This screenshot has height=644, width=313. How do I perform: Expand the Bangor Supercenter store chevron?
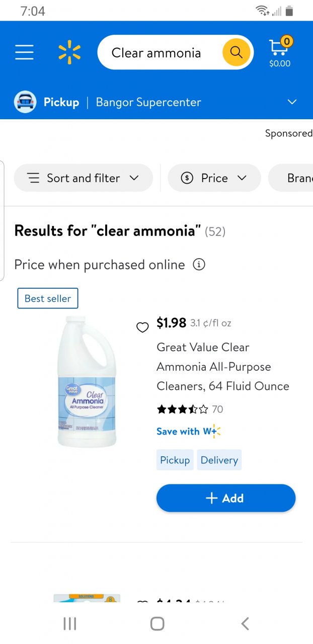coord(292,102)
